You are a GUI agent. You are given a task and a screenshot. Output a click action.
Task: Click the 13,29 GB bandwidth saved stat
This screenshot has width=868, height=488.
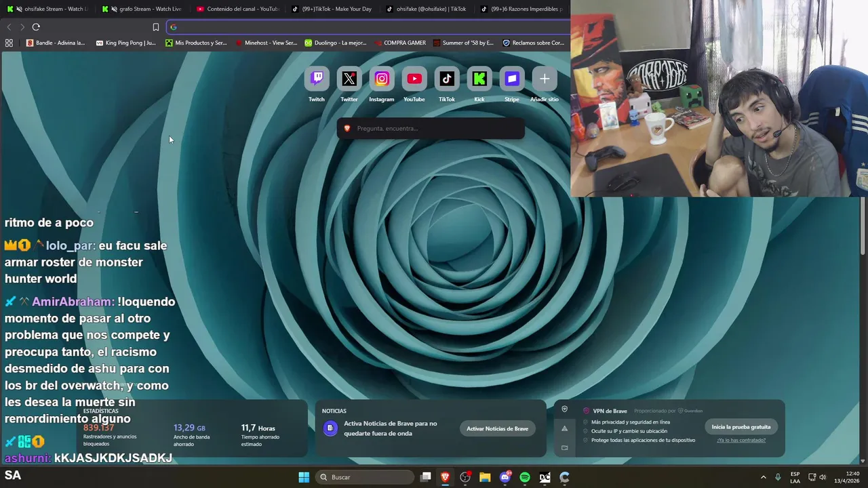pos(192,434)
